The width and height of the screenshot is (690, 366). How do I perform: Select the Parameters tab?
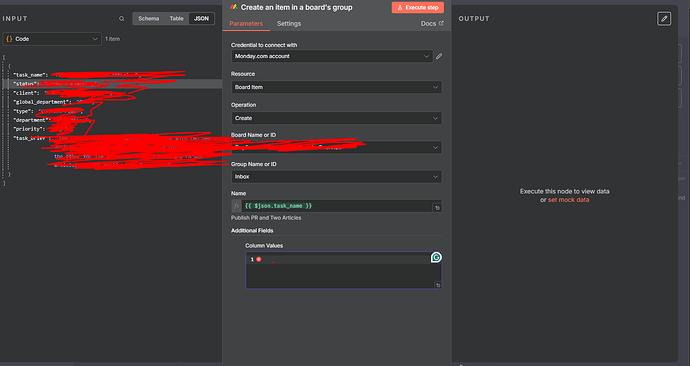246,24
